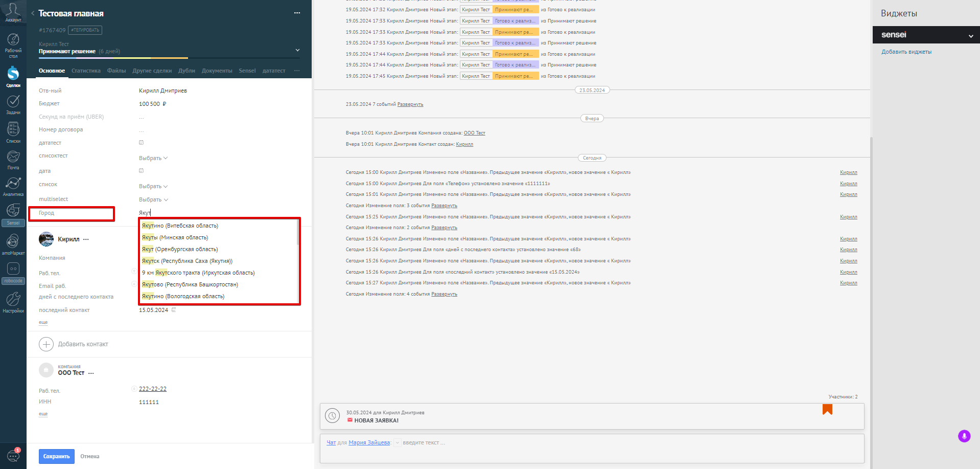This screenshot has width=980, height=469.
Task: Click the purple microphone button
Action: pos(964,436)
